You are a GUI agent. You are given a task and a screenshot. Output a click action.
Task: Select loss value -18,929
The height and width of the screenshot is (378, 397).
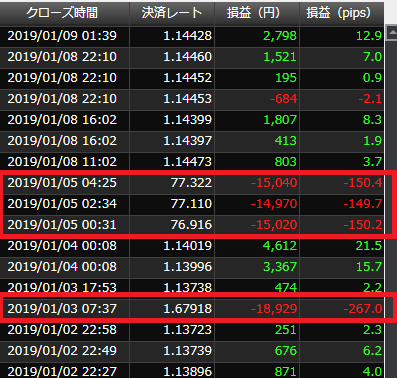click(x=274, y=308)
